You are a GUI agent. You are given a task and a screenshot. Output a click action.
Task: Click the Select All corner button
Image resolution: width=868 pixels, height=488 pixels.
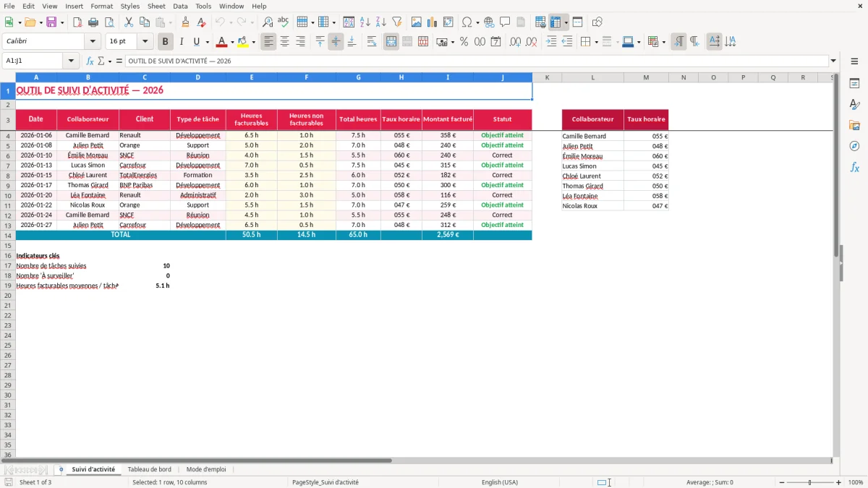pyautogui.click(x=7, y=77)
